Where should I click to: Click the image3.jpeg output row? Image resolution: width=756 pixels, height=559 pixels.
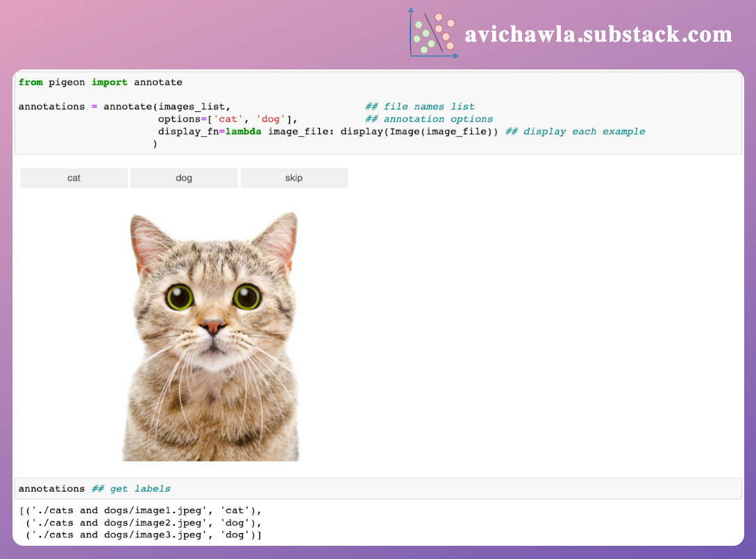pos(143,535)
